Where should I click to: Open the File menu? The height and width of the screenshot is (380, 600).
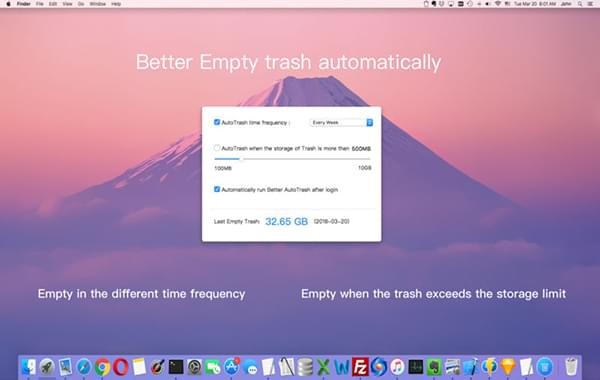pos(39,4)
